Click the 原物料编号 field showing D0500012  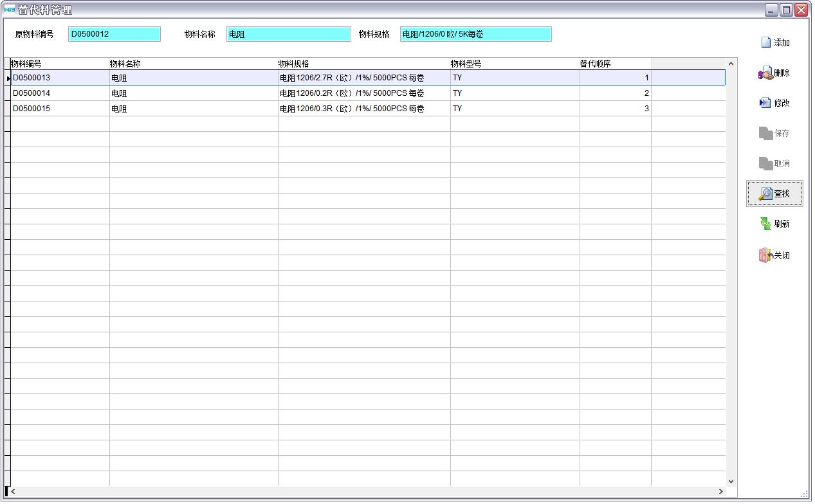[114, 34]
